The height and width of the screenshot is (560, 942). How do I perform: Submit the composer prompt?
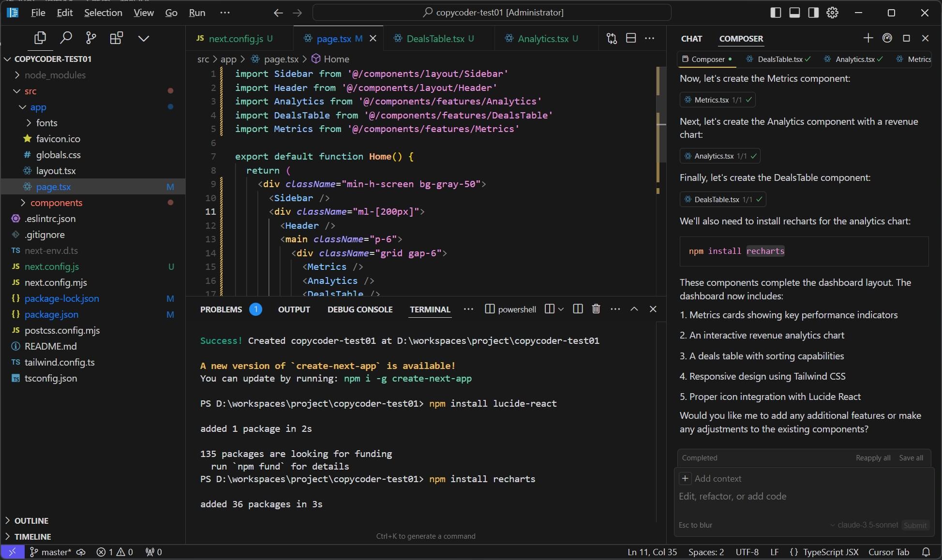coord(915,525)
